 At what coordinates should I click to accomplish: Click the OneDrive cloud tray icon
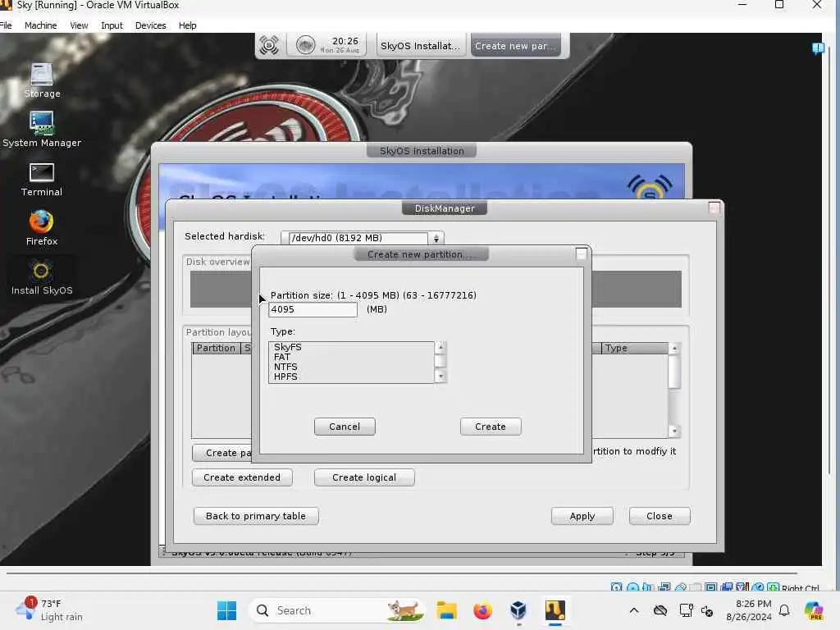[660, 610]
